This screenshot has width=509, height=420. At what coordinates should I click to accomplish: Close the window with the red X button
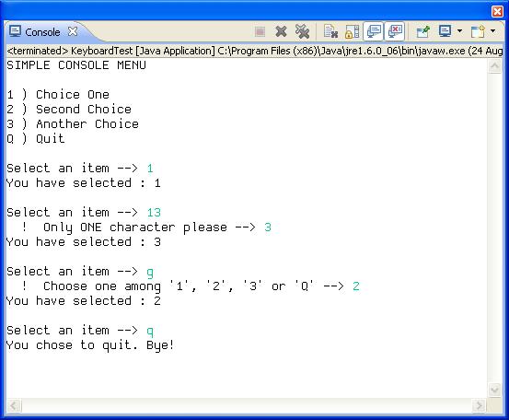click(498, 11)
